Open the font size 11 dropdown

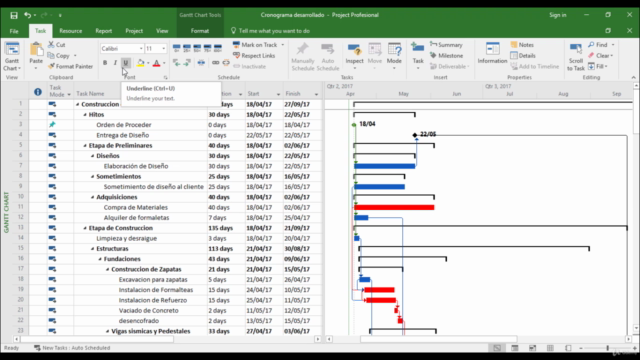164,49
